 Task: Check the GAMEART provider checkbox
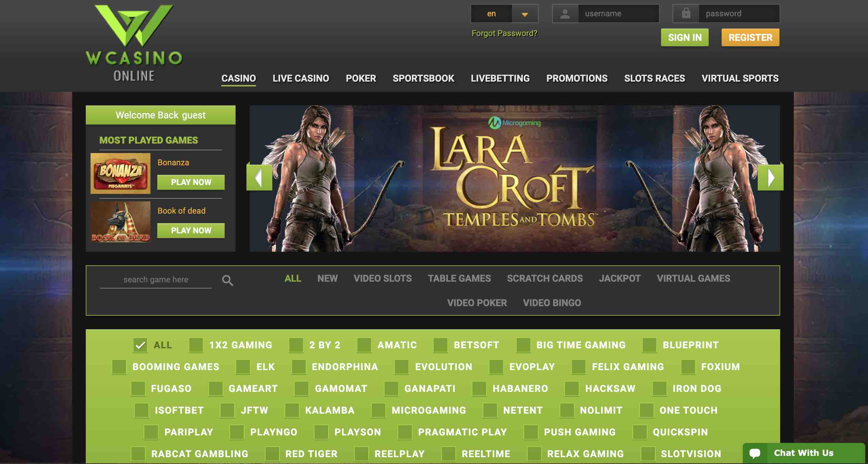(215, 388)
